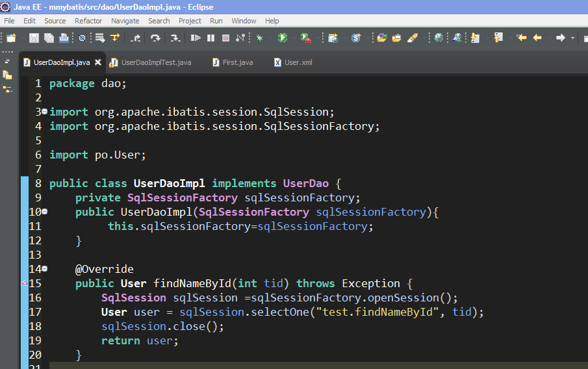This screenshot has width=588, height=369.
Task: Open the Source menu
Action: pyautogui.click(x=55, y=21)
